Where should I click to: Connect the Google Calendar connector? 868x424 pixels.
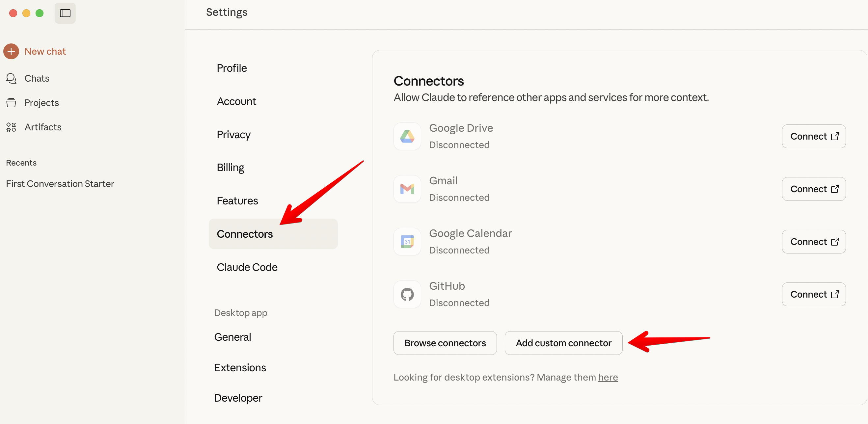(813, 242)
